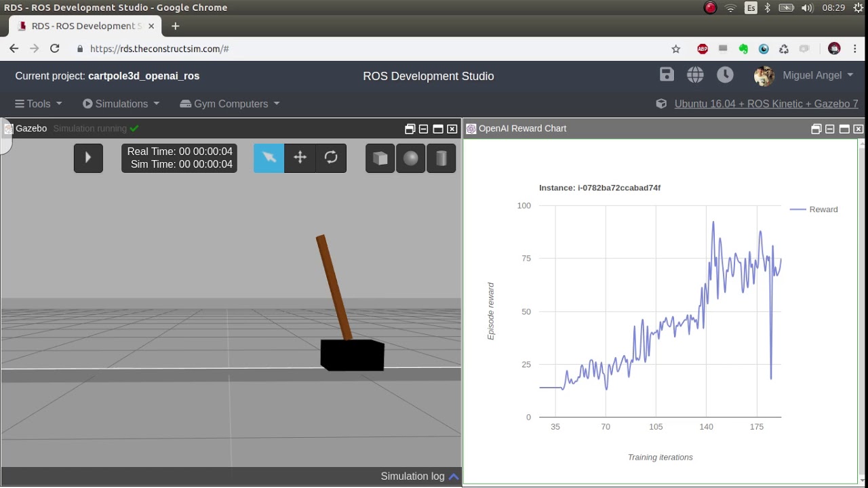Click the ROS Development Studio header title
This screenshot has width=868, height=488.
tap(429, 76)
